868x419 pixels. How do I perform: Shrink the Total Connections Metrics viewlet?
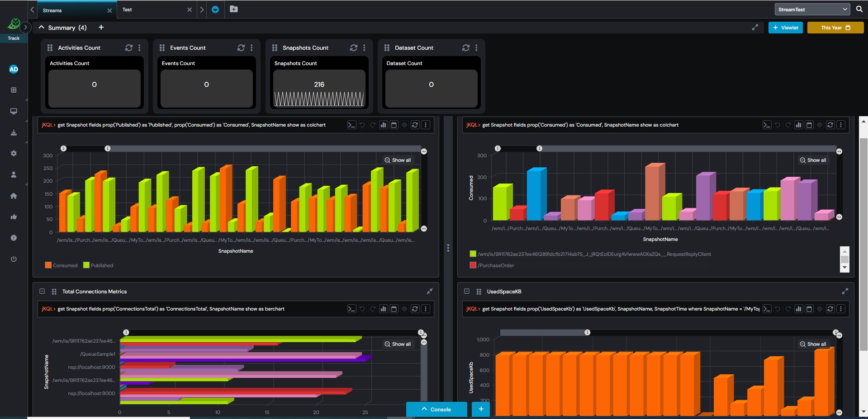click(x=429, y=292)
